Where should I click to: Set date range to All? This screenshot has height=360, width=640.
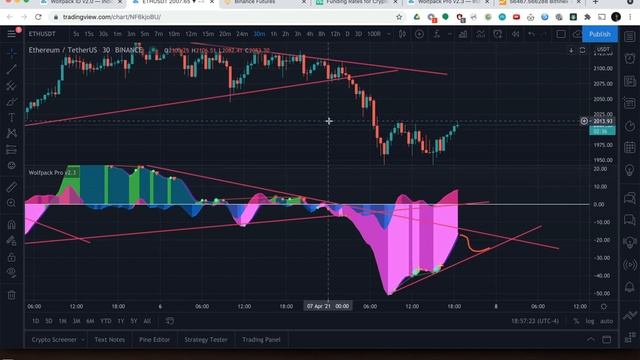pos(147,321)
